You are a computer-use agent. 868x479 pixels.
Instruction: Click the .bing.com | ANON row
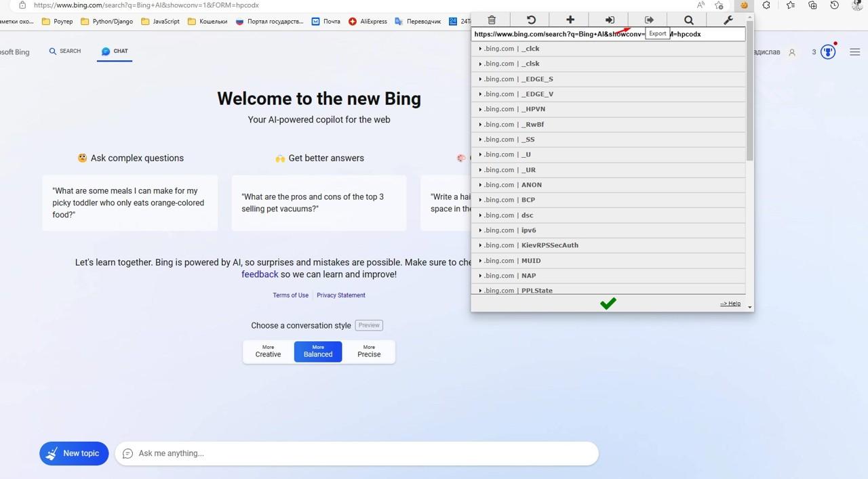(x=608, y=185)
